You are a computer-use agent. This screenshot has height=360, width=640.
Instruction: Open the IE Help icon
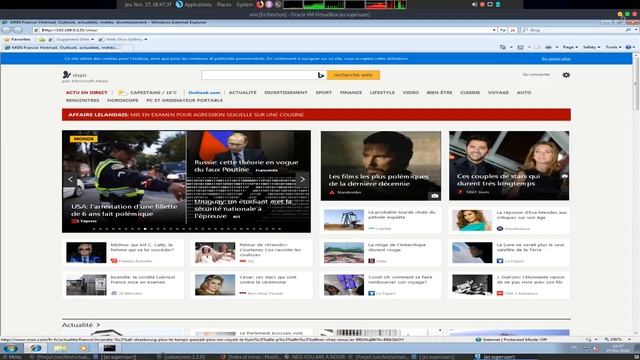(x=629, y=47)
